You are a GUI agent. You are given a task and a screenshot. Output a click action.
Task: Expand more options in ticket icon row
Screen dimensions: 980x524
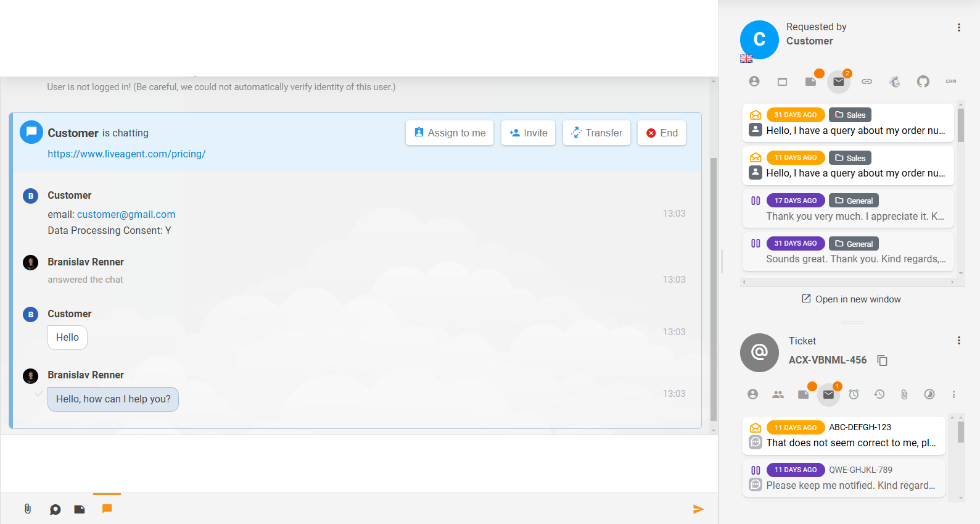[x=953, y=394]
